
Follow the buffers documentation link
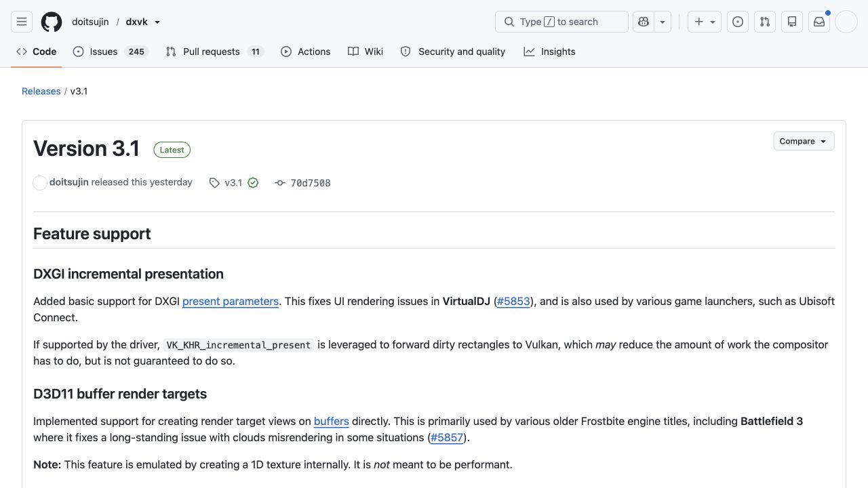(332, 421)
